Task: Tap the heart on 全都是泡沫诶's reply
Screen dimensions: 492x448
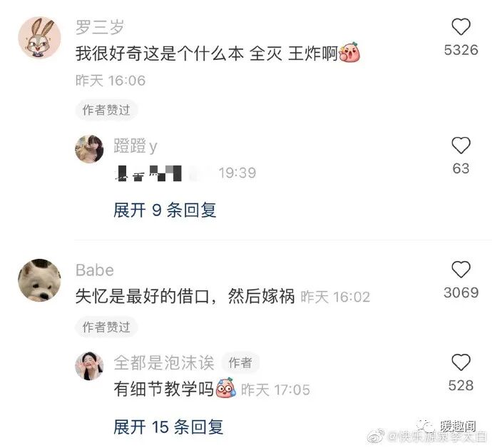Action: 461,362
